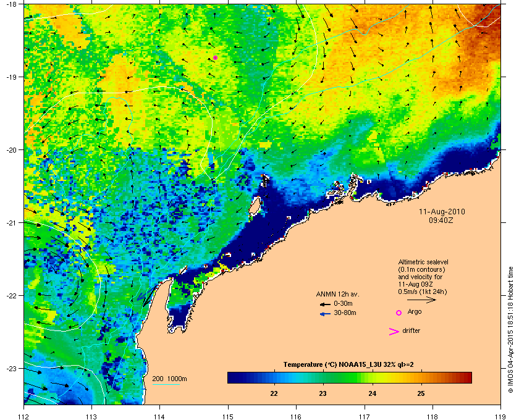Click the longitude axis label 115
The height and width of the screenshot is (420, 519).
click(228, 416)
